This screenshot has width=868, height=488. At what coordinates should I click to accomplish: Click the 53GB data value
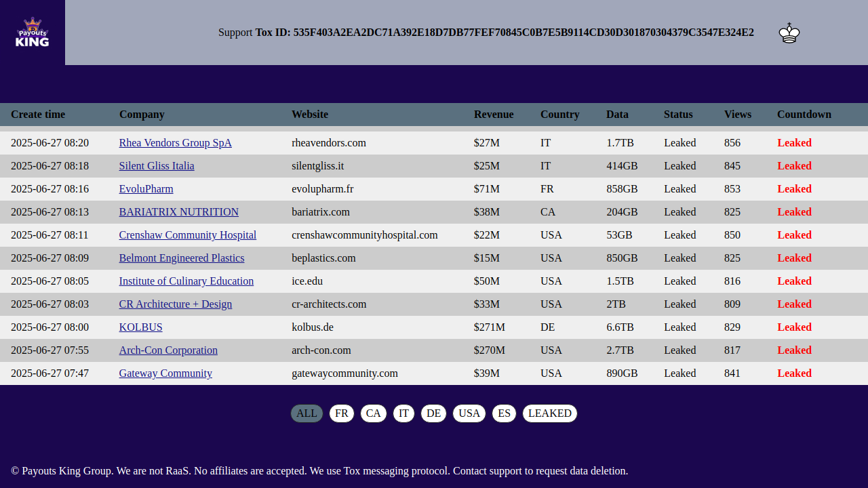pos(620,235)
